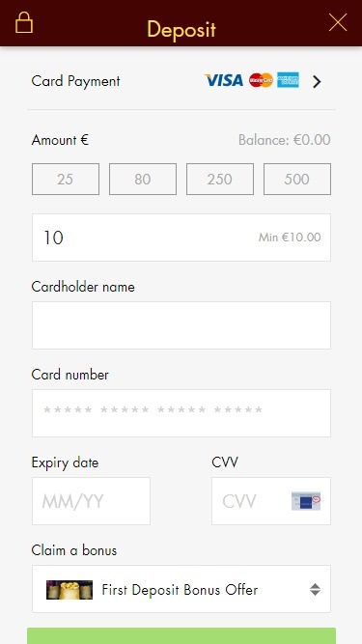Image resolution: width=362 pixels, height=644 pixels.
Task: Choose the 250 preset amount
Action: [x=220, y=179]
